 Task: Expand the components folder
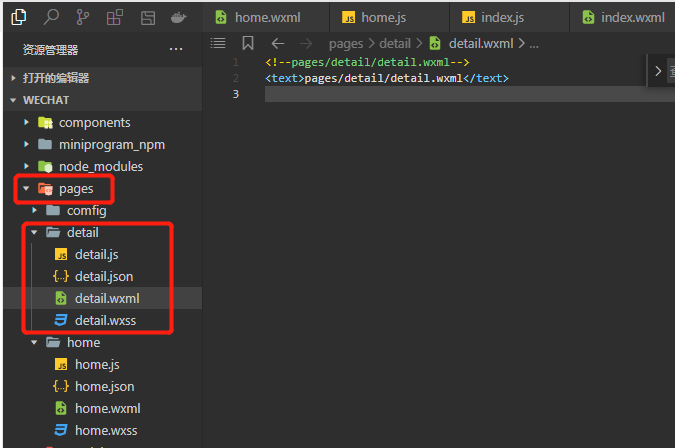tap(27, 122)
